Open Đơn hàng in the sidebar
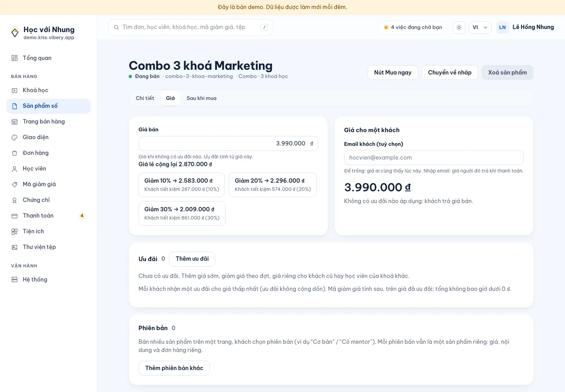Image resolution: width=565 pixels, height=392 pixels. point(48,153)
